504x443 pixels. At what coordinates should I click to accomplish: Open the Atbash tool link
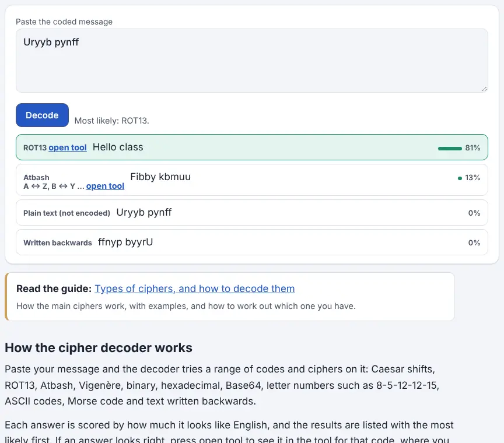point(105,186)
